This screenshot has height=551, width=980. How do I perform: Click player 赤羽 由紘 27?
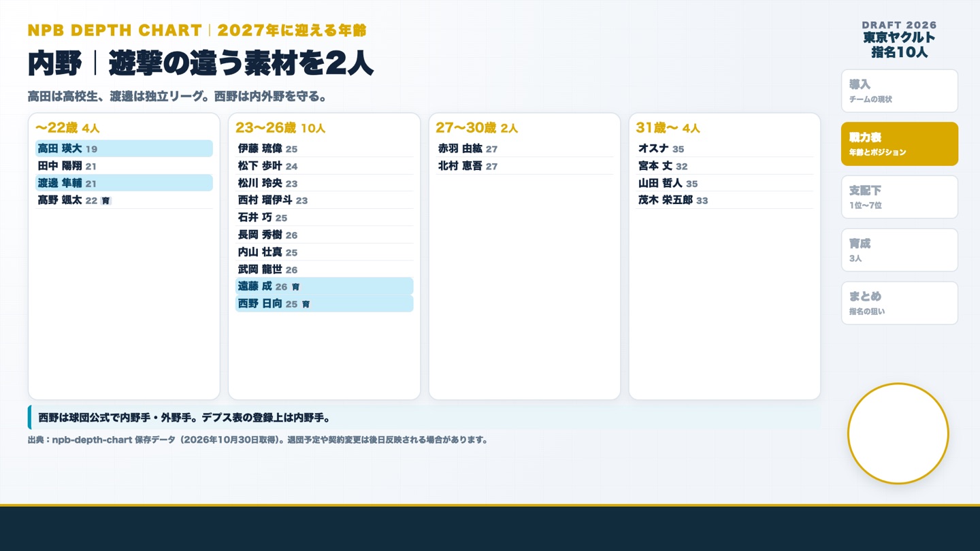[x=525, y=148]
